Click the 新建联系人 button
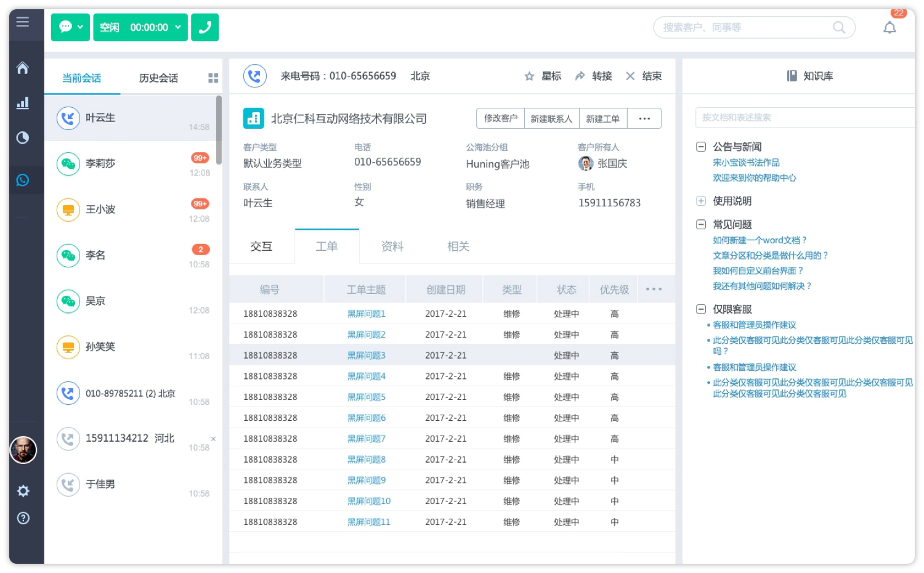The image size is (924, 573). pyautogui.click(x=552, y=118)
